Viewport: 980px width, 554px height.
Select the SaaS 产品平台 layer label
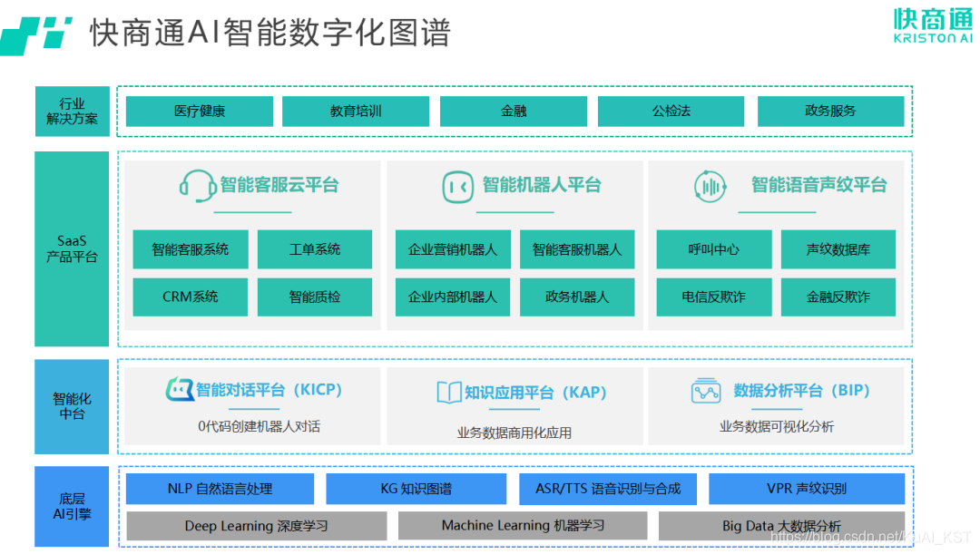tap(72, 248)
